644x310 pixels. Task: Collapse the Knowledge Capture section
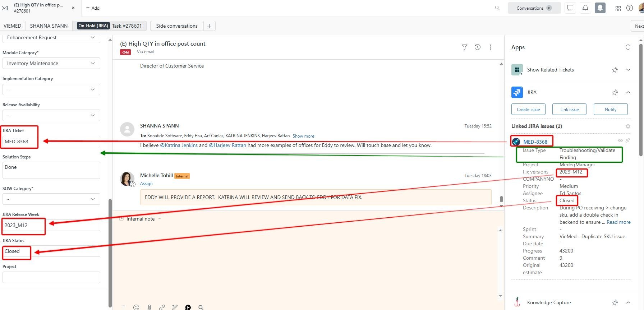[x=628, y=302]
